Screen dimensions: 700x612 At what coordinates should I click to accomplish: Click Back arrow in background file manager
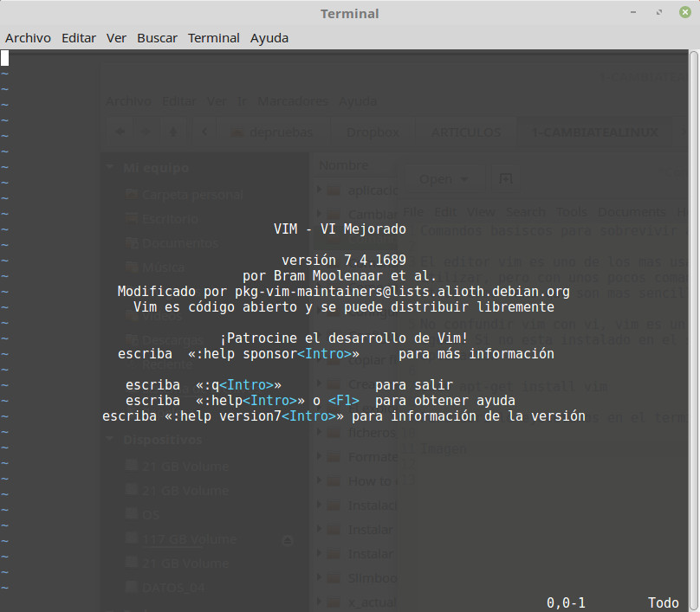coord(120,132)
